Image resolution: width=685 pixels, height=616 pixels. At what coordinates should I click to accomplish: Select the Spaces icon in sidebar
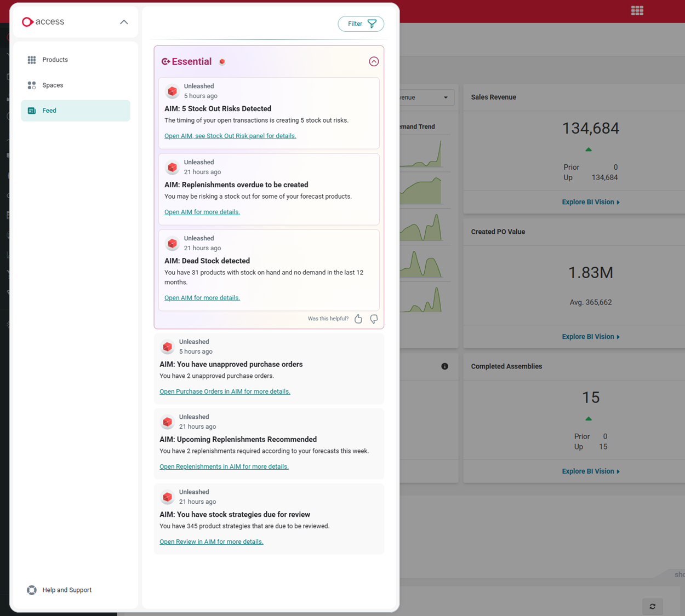coord(32,85)
